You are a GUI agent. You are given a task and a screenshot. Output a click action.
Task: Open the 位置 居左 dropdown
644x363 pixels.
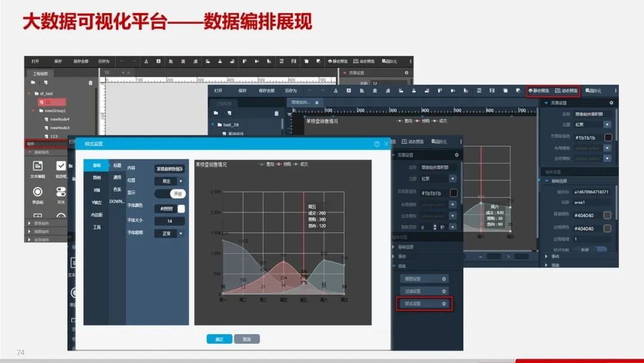coord(169,181)
